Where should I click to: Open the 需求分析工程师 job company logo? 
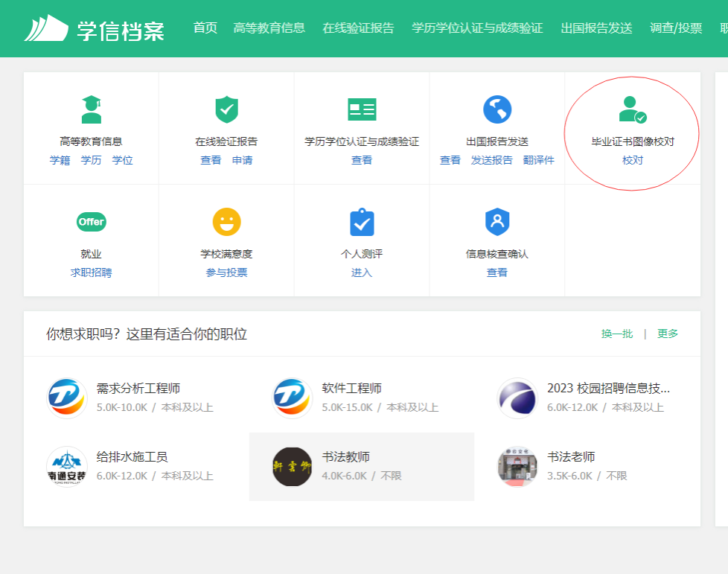[67, 398]
